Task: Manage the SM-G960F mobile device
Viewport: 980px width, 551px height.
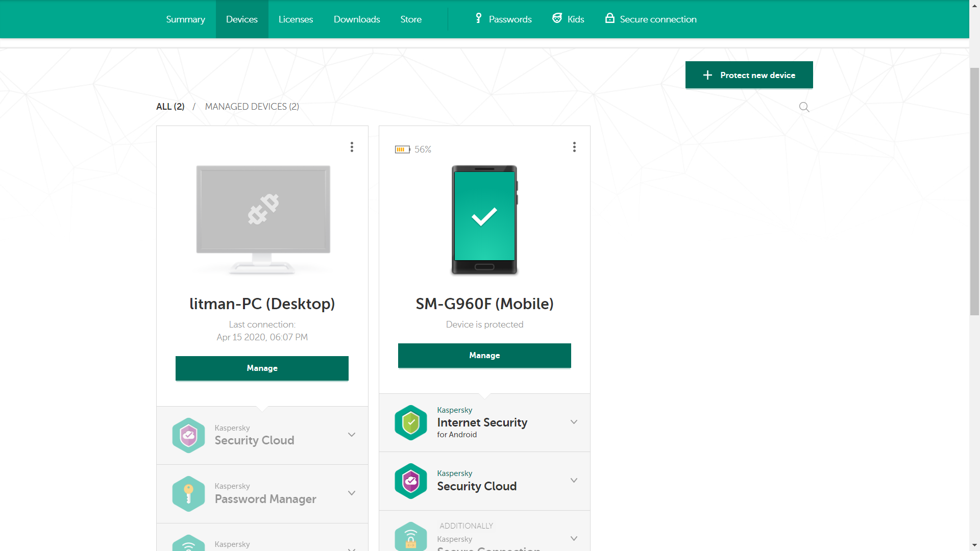Action: 484,355
